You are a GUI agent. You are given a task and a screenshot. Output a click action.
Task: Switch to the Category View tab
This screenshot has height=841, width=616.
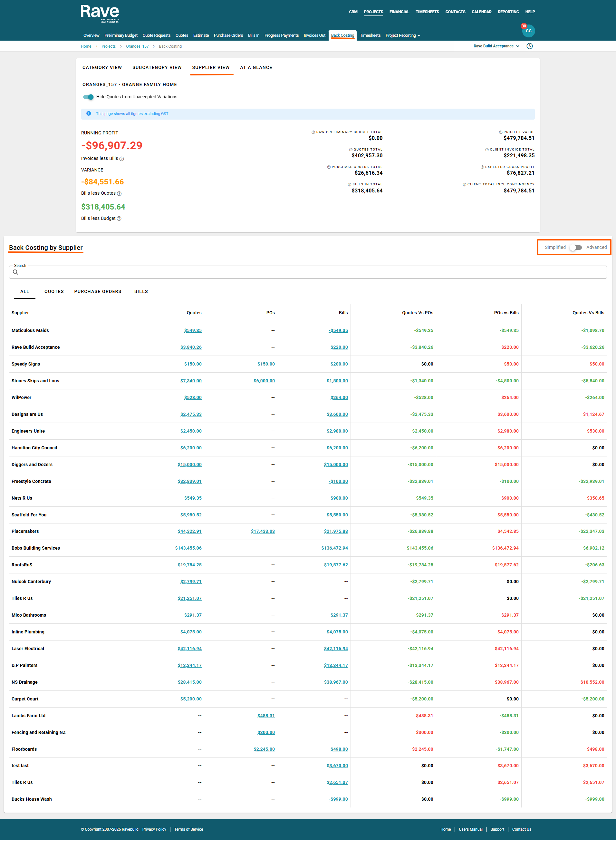[102, 68]
